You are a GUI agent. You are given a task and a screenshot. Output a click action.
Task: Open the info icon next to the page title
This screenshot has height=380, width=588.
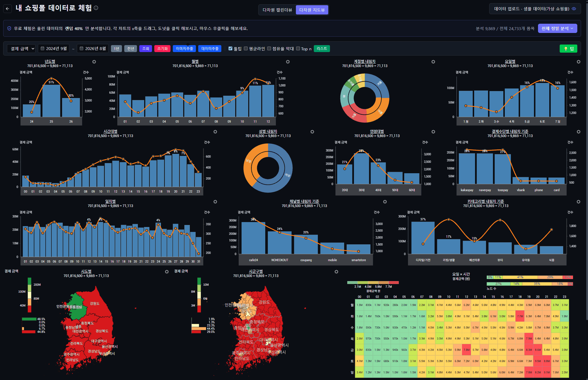[x=96, y=8]
